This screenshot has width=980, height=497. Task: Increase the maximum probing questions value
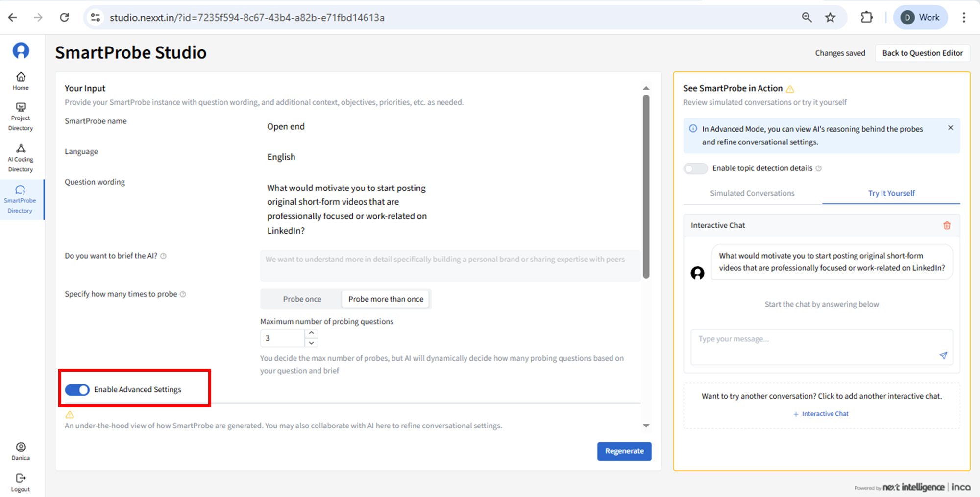(311, 333)
